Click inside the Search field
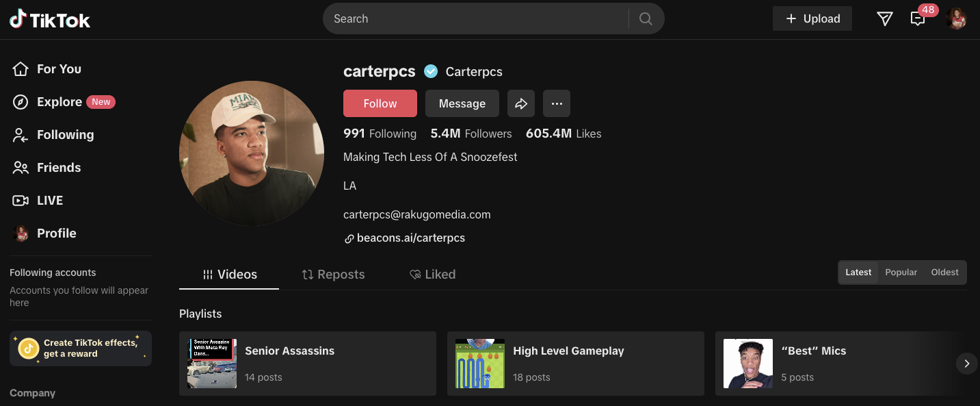 (x=479, y=18)
